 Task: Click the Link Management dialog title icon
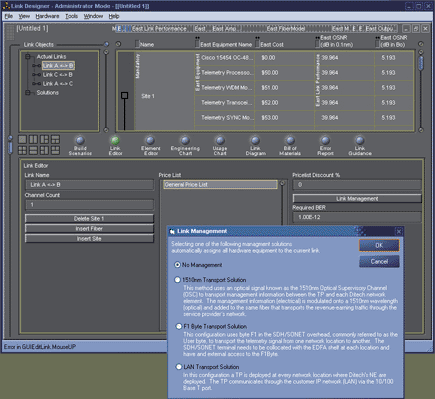pos(172,231)
